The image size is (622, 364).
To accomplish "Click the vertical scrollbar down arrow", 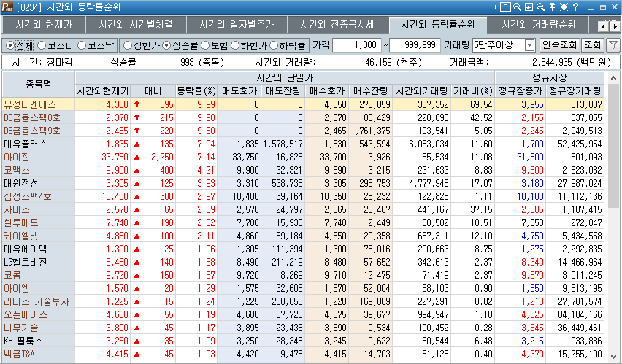I will [613, 356].
